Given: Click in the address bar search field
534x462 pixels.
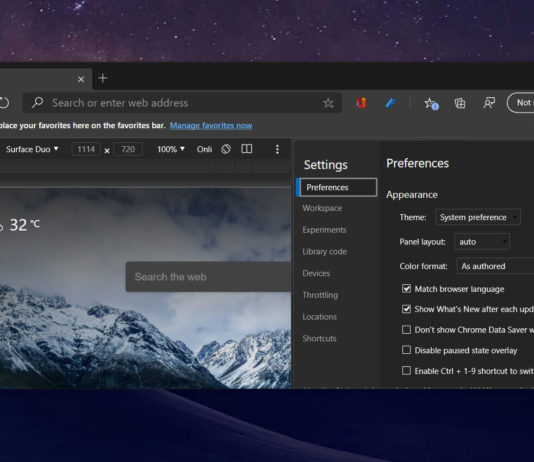Looking at the screenshot, I should point(182,103).
